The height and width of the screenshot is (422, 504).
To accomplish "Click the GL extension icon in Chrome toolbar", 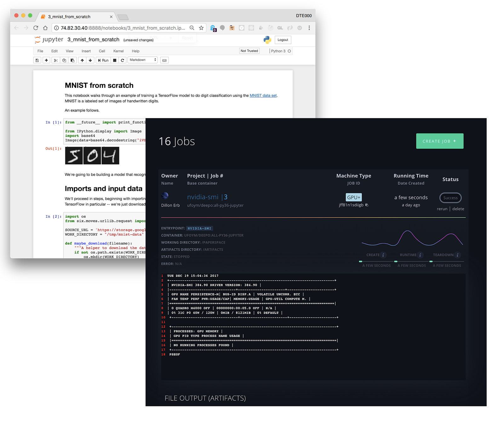I will 280,28.
